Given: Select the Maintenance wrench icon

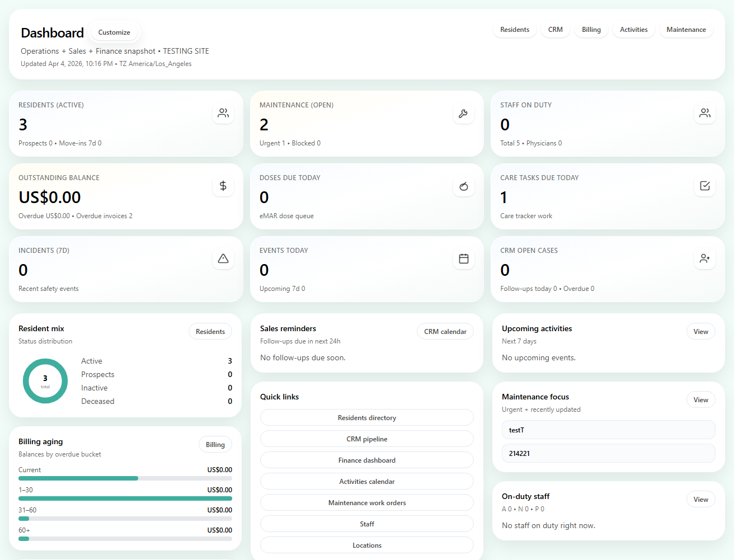Looking at the screenshot, I should pos(464,113).
